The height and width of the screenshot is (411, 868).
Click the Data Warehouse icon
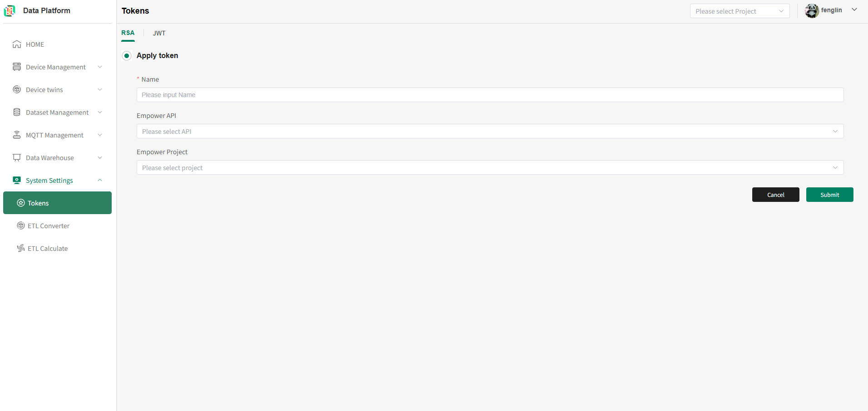17,157
